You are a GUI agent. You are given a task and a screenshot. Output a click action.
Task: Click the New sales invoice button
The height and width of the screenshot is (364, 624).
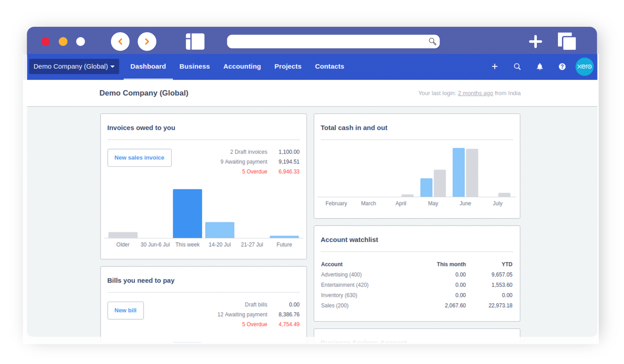tap(139, 158)
